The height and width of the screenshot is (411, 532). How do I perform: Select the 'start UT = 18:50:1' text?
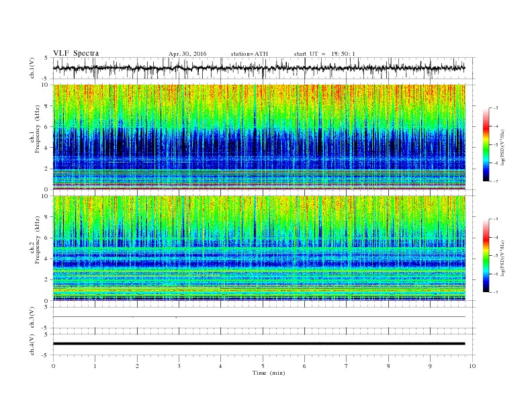tap(324, 54)
